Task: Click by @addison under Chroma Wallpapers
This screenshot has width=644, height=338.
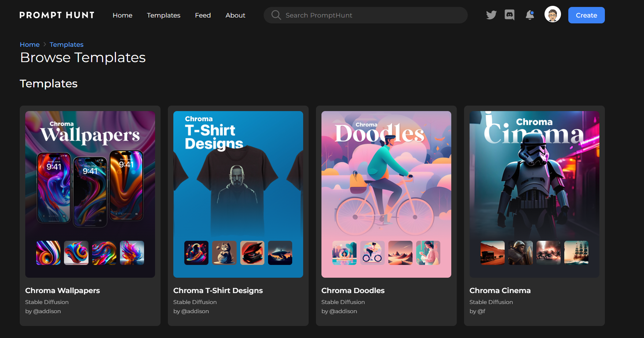Action: click(43, 311)
